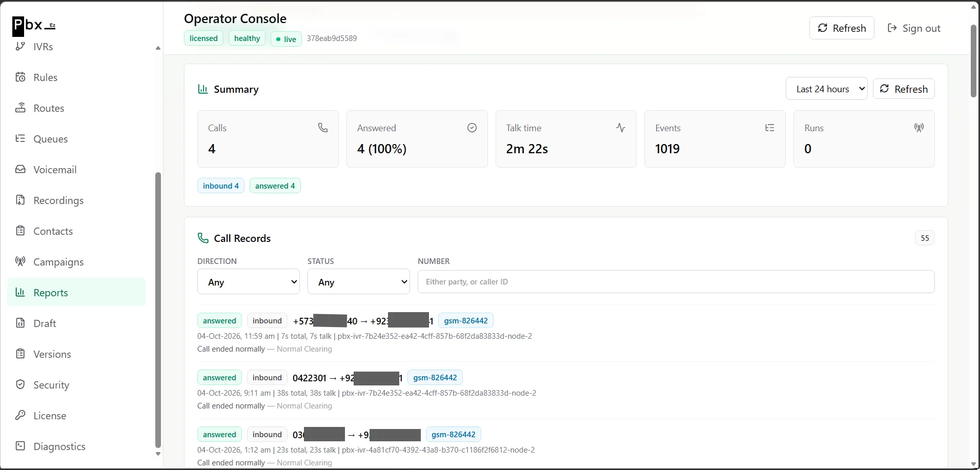This screenshot has height=470, width=980.
Task: Click the Routes sidebar icon
Action: click(21, 108)
